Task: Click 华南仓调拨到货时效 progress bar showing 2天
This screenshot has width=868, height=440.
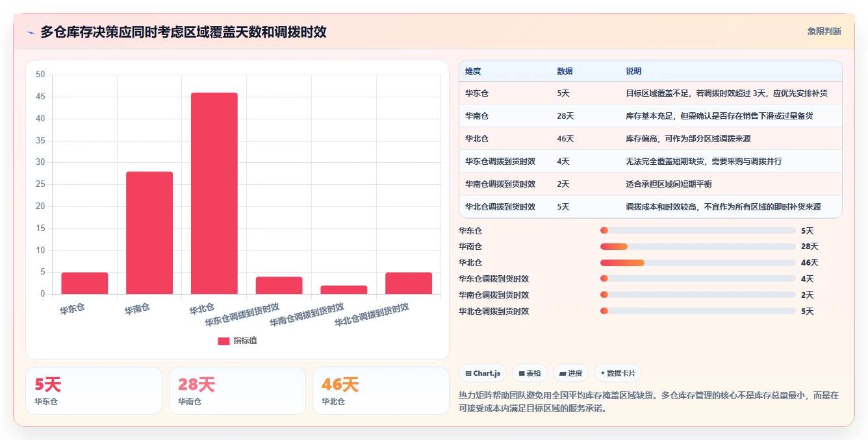Action: point(698,295)
